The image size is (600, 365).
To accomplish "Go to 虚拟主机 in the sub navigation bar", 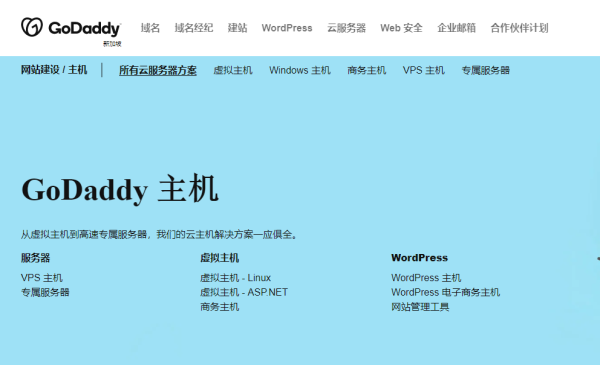I will pyautogui.click(x=233, y=70).
